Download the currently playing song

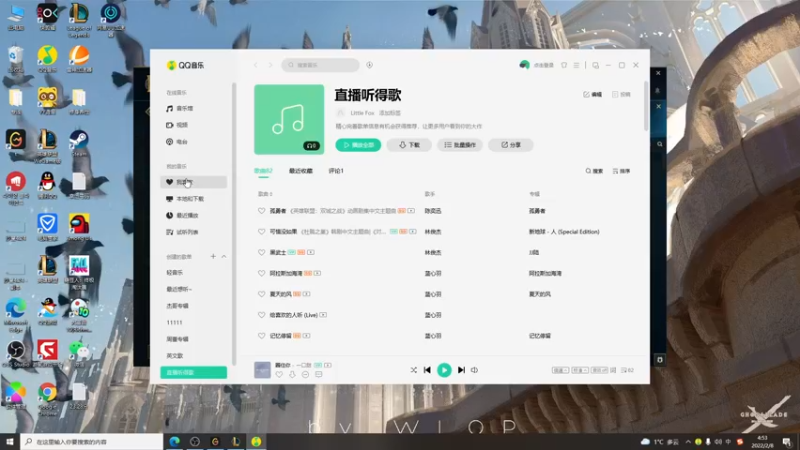point(292,374)
